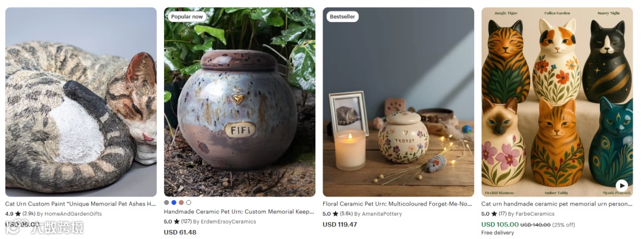Open the sleeping tabby cat urn image

click(x=81, y=102)
